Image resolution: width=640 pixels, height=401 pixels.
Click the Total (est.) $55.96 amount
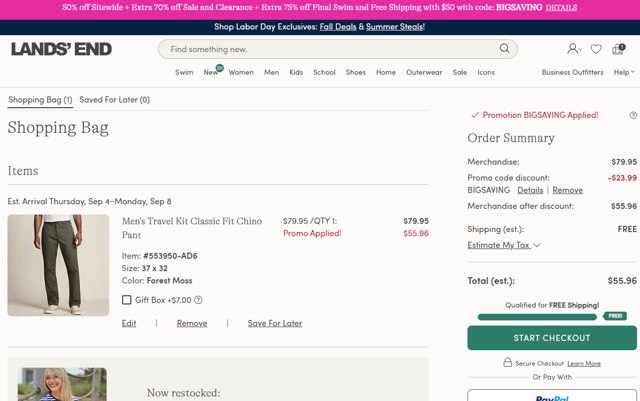pos(622,281)
